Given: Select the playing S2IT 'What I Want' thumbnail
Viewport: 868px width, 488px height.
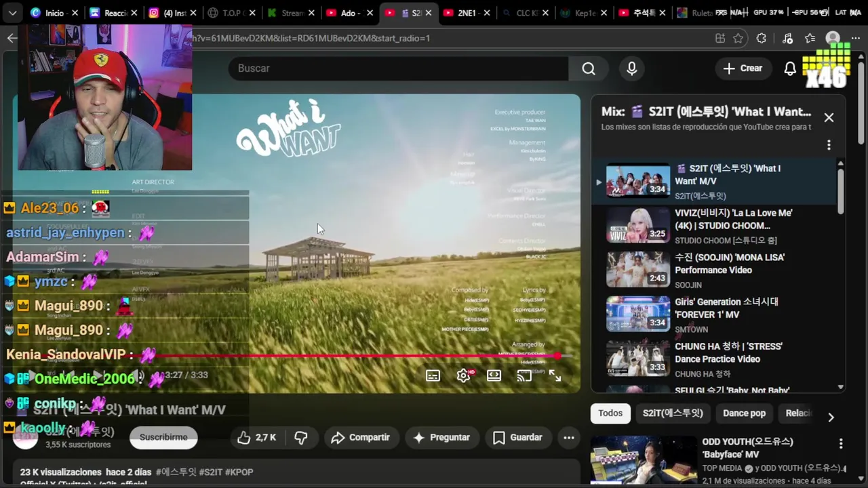Looking at the screenshot, I should click(638, 180).
